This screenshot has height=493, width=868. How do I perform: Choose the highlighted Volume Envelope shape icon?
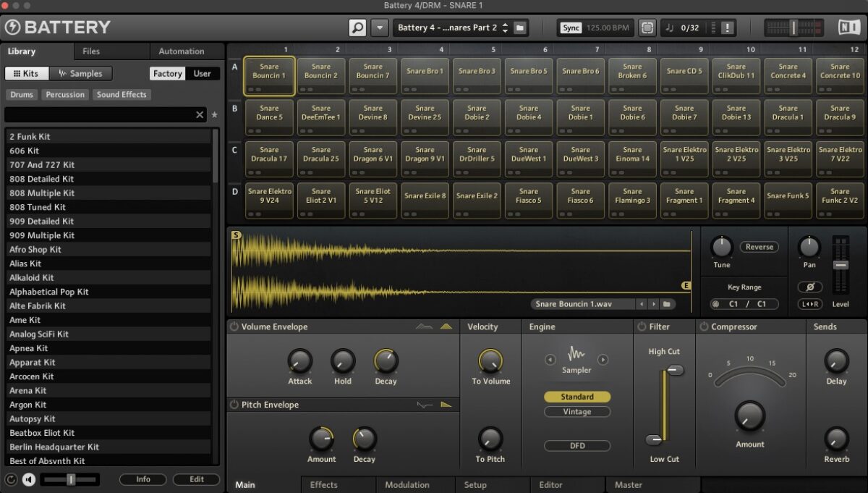point(446,327)
